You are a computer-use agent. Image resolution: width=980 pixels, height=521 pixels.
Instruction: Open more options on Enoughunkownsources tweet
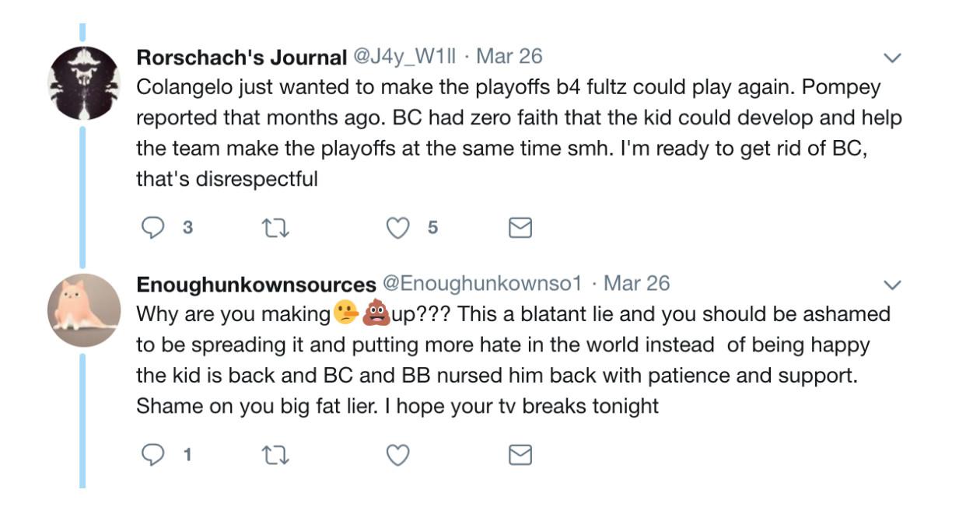[893, 285]
